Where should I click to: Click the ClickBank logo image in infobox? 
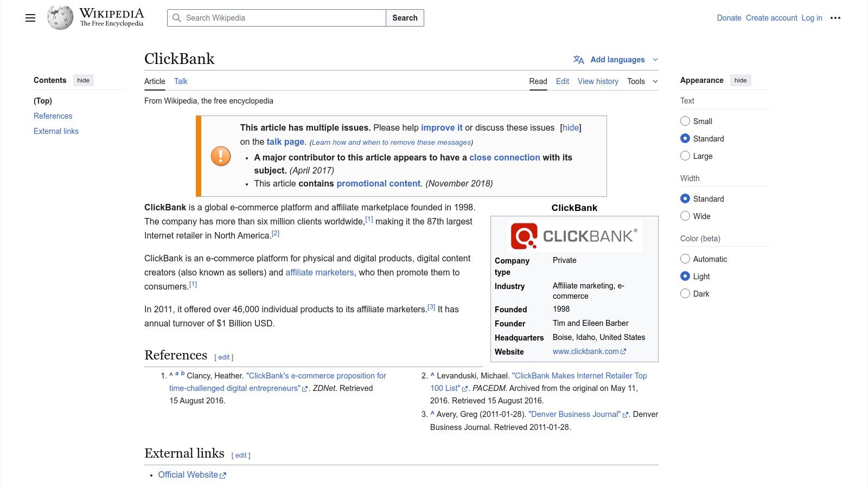click(575, 236)
